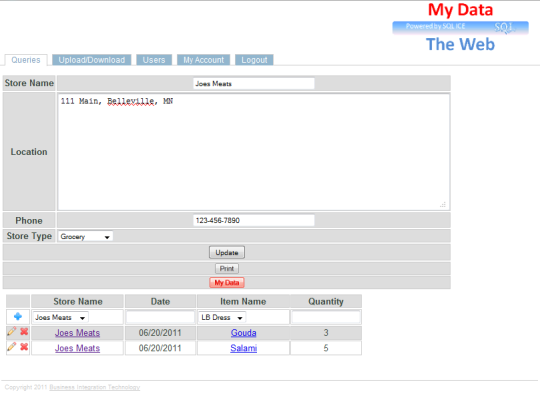Viewport: 540px width, 396px height.
Task: Edit the Gouda row with pencil icon
Action: [x=11, y=332]
